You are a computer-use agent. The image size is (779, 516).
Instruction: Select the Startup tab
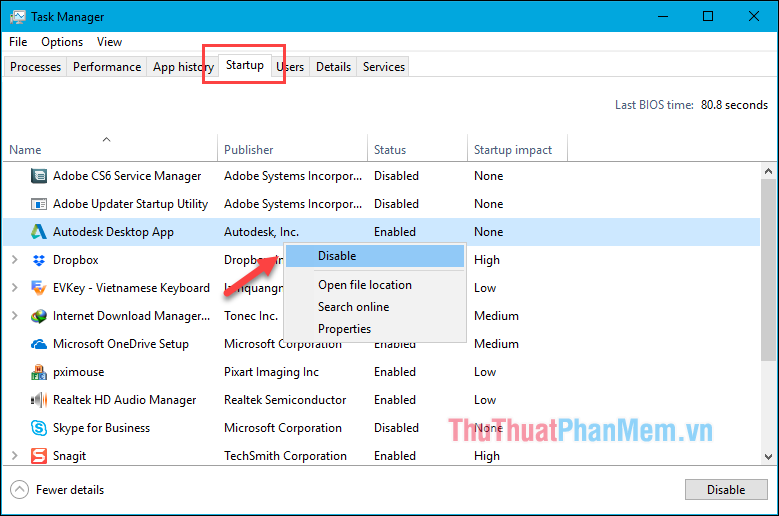tap(245, 65)
